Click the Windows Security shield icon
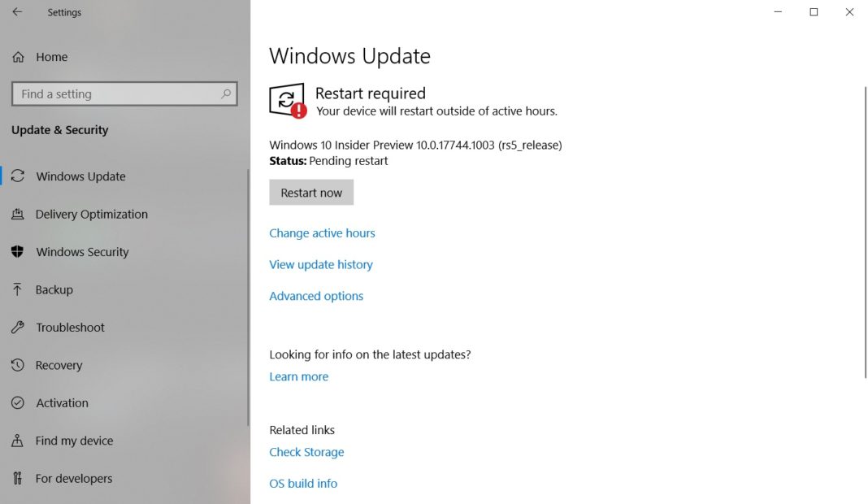This screenshot has width=868, height=504. (x=18, y=252)
